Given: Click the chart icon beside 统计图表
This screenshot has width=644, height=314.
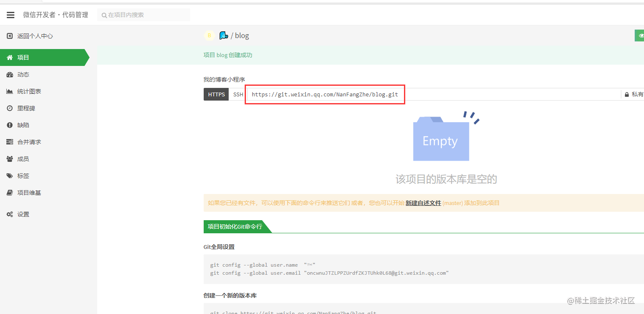Looking at the screenshot, I should coord(10,91).
